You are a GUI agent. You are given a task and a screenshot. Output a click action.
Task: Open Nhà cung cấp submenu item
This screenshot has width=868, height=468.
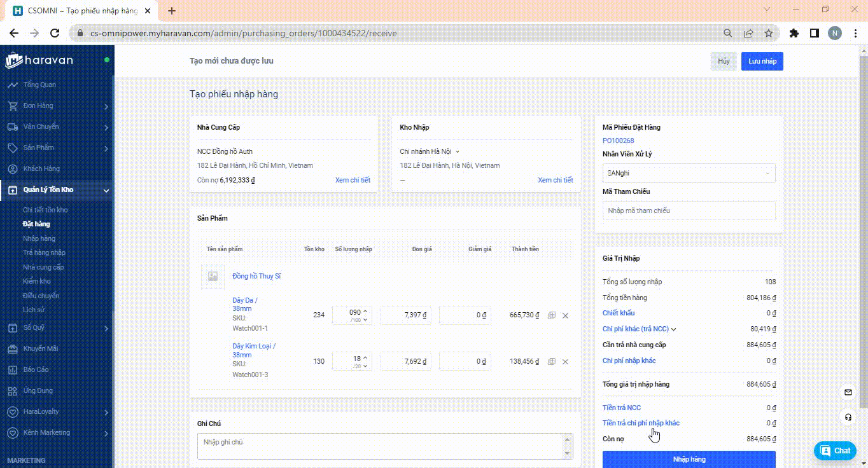[43, 267]
